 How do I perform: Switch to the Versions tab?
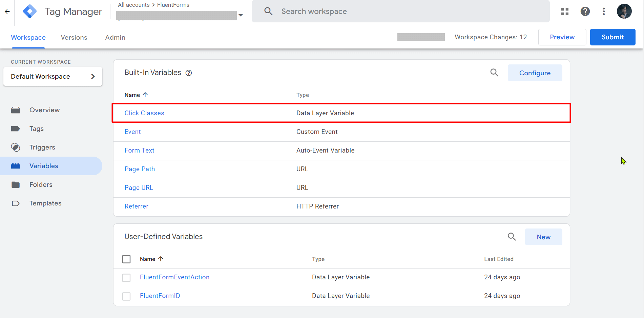pos(74,37)
